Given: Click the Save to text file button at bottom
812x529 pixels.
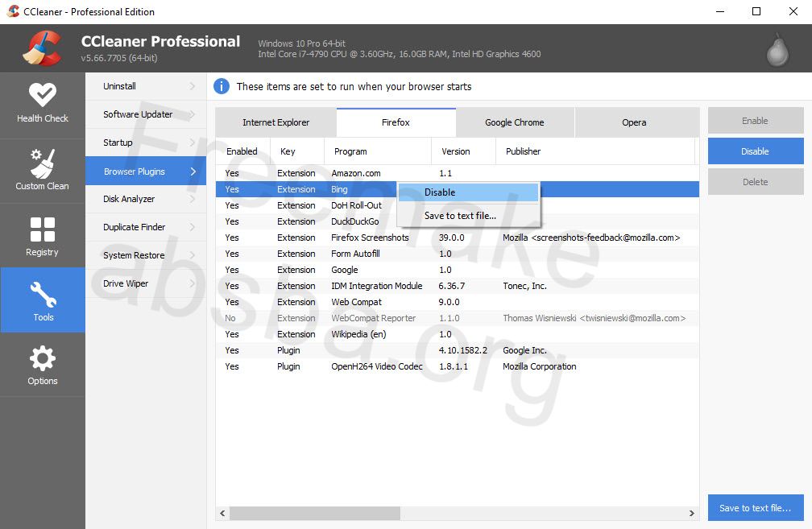Looking at the screenshot, I should click(x=756, y=508).
